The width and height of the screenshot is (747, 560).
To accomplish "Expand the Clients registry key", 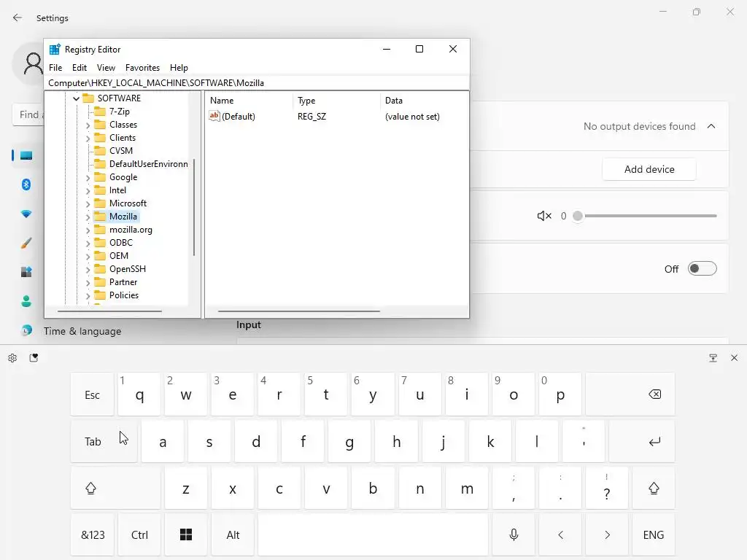I will (x=88, y=139).
